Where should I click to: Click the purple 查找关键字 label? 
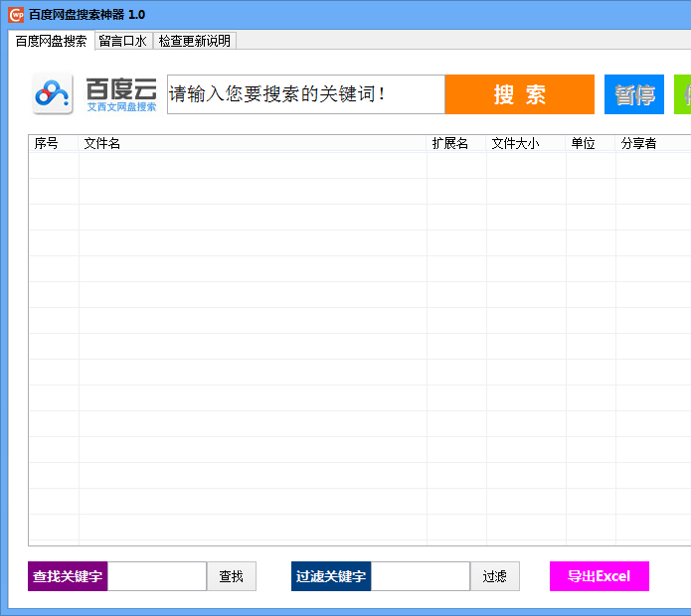coord(68,576)
